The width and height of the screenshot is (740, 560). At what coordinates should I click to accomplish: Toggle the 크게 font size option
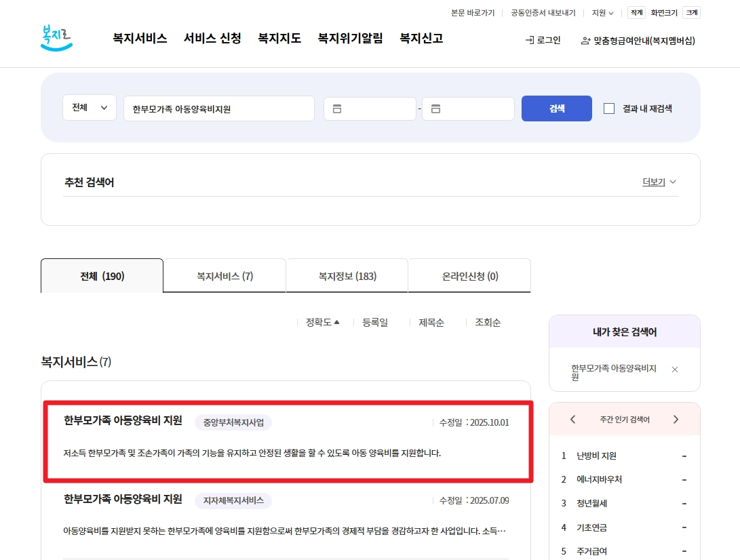pyautogui.click(x=690, y=12)
